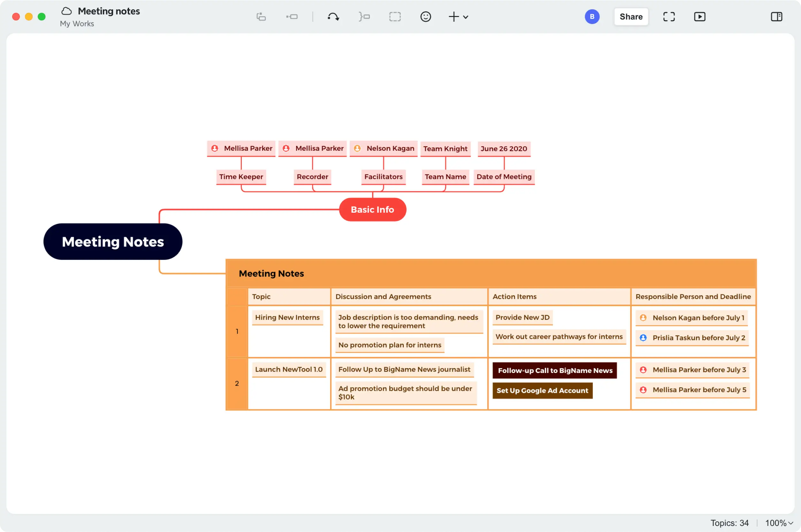Screen dimensions: 801x532
Task: Click orange person marker on Nelson Kagan topic
Action: pyautogui.click(x=357, y=148)
